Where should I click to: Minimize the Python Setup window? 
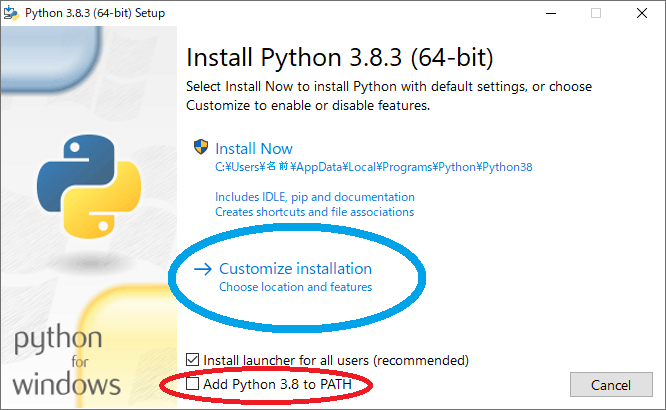[551, 13]
